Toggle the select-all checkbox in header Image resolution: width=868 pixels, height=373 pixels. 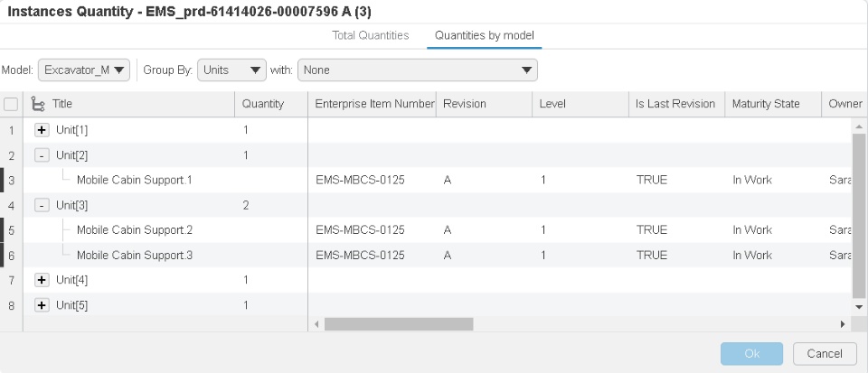click(11, 104)
